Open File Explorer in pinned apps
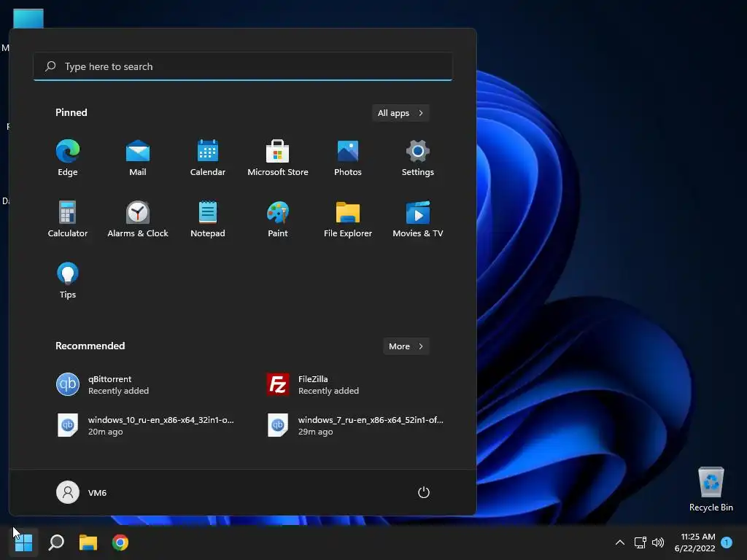Viewport: 747px width, 560px height. (x=348, y=219)
